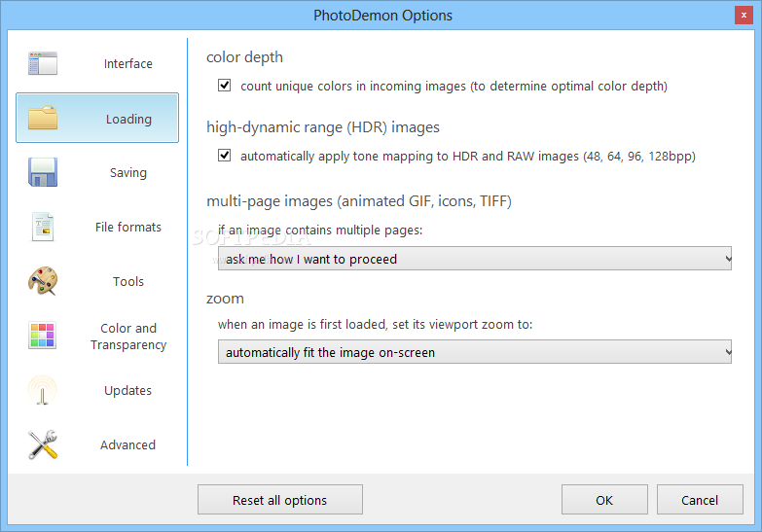Click the Loading folder icon
Screen dimensions: 762x532
click(x=43, y=118)
